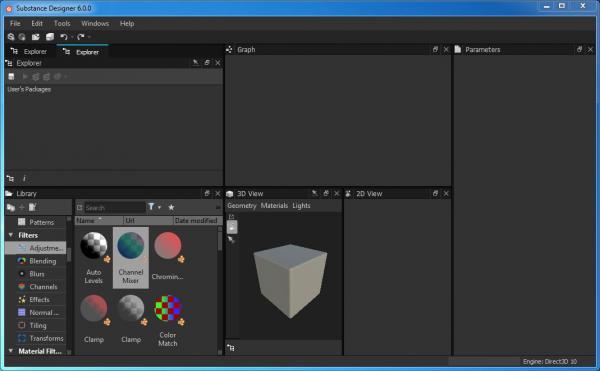Undock the Library panel
This screenshot has height=371, width=600.
click(207, 193)
